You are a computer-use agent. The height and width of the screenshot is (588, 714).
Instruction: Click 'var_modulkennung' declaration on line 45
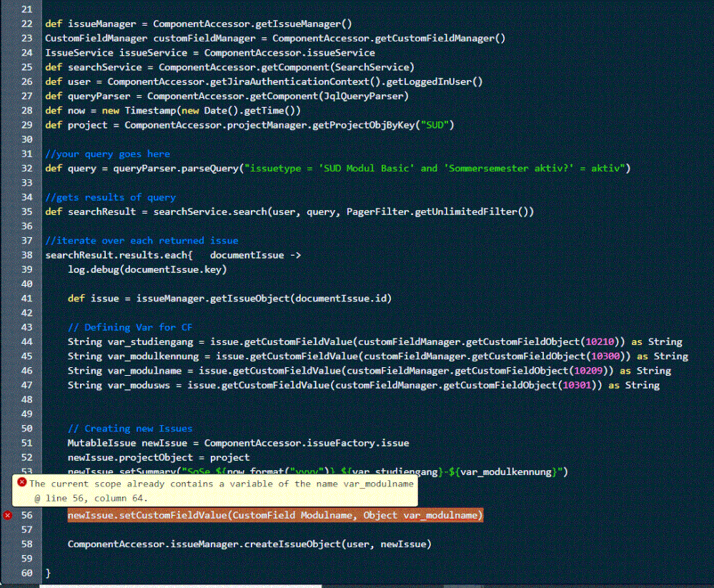153,357
